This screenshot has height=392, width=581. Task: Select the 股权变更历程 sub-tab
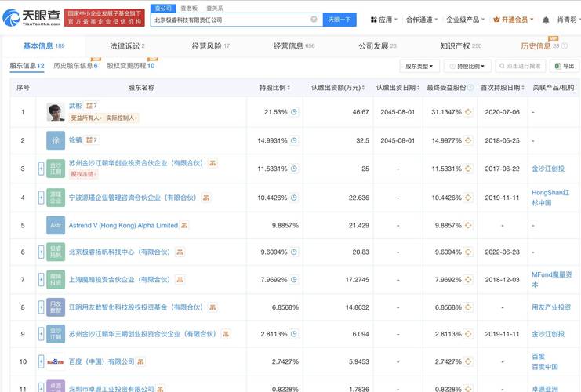coord(130,66)
